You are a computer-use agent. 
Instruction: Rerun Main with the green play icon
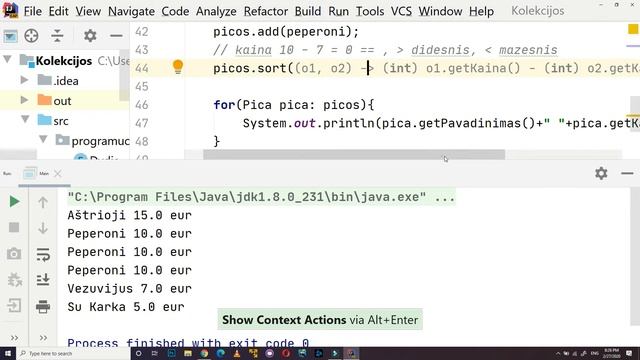[x=14, y=201]
